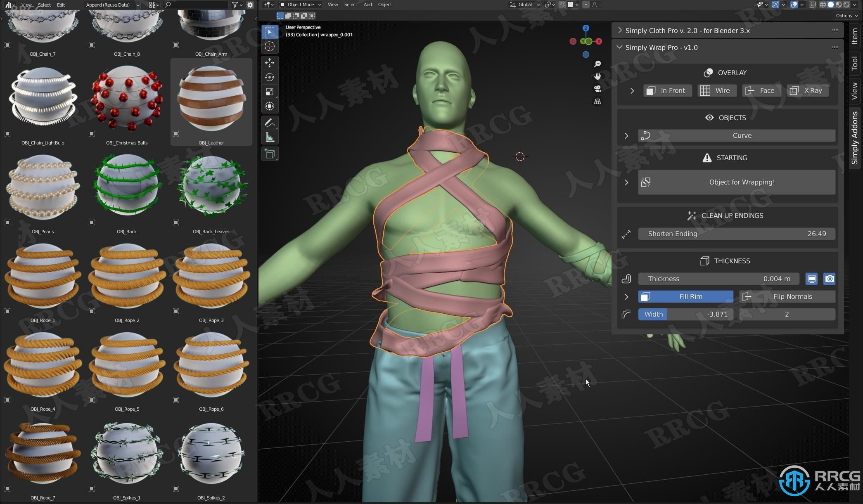The width and height of the screenshot is (863, 504).
Task: Click the Scale tool icon in toolbar
Action: pyautogui.click(x=270, y=91)
